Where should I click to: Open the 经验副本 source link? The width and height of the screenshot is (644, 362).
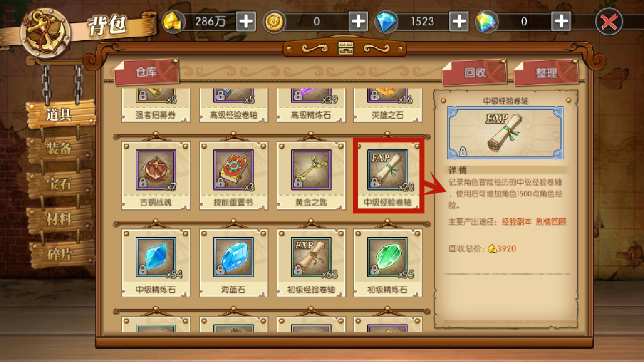[517, 221]
